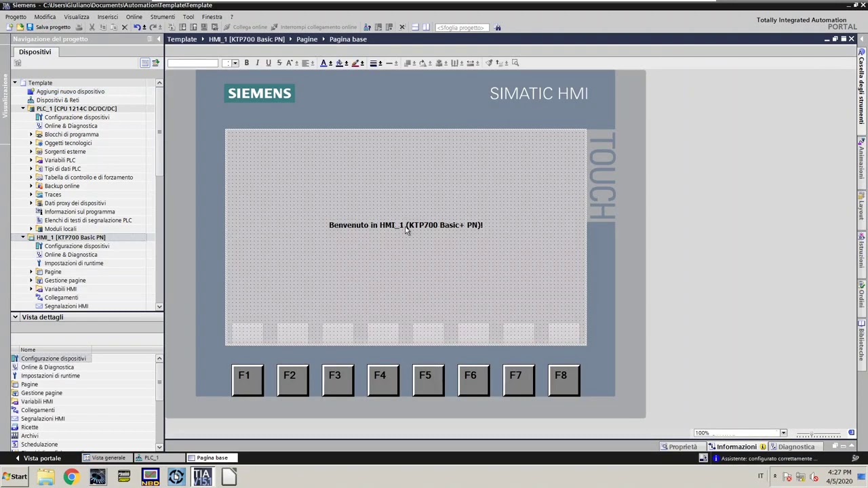
Task: Toggle Bold text formatting
Action: coord(246,63)
